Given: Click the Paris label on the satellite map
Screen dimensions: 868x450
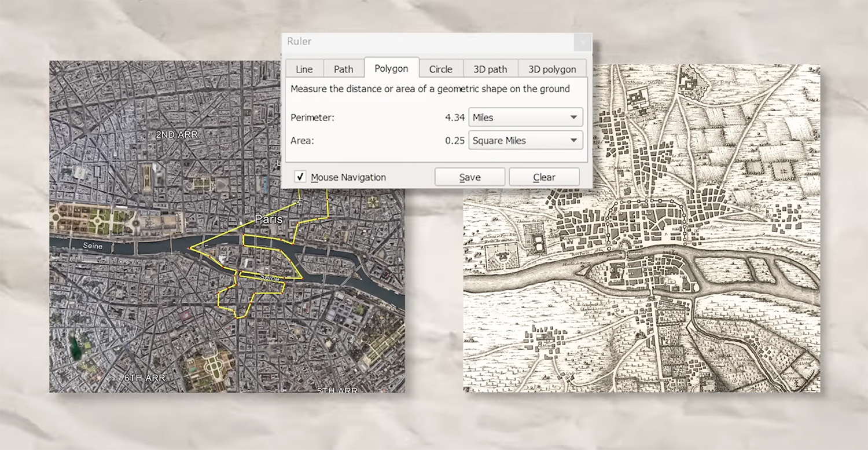Looking at the screenshot, I should pos(269,219).
